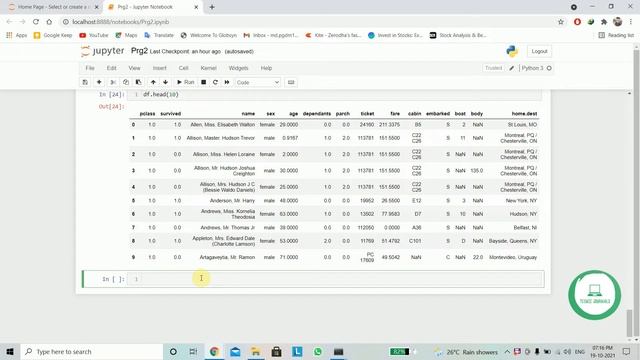Cut selected cells with scissors icon
Viewport: 640px width, 360px height.
tap(113, 82)
